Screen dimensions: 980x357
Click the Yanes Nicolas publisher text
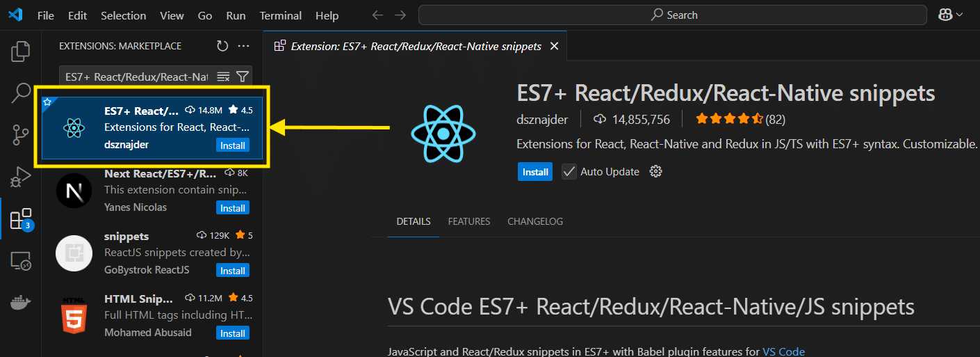[x=136, y=207]
